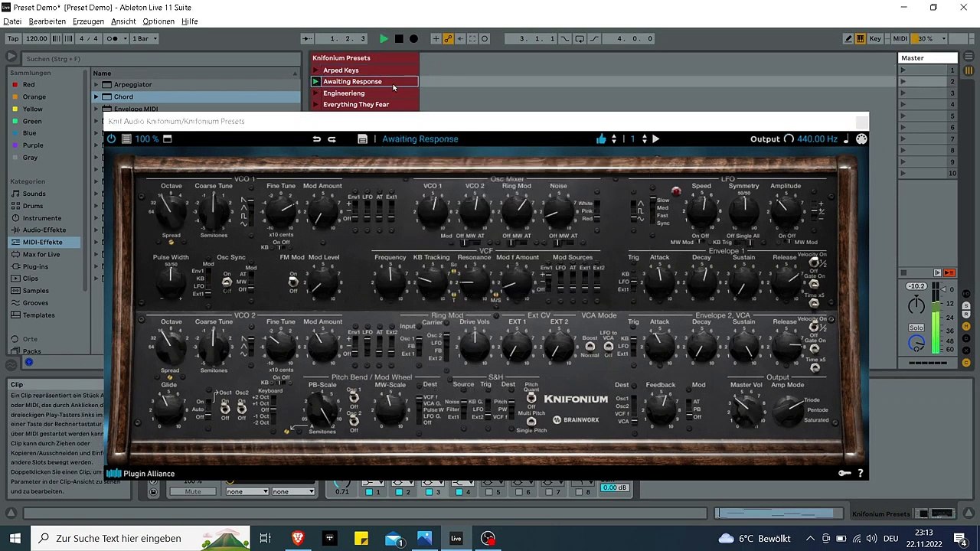Click the Windows Start button
The image size is (980, 551).
point(15,539)
